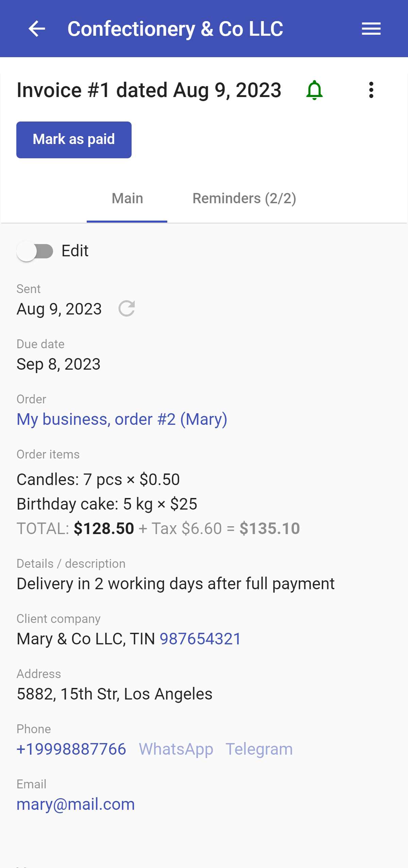The image size is (408, 868).
Task: Email mary@mail.com via the link
Action: pos(75,804)
